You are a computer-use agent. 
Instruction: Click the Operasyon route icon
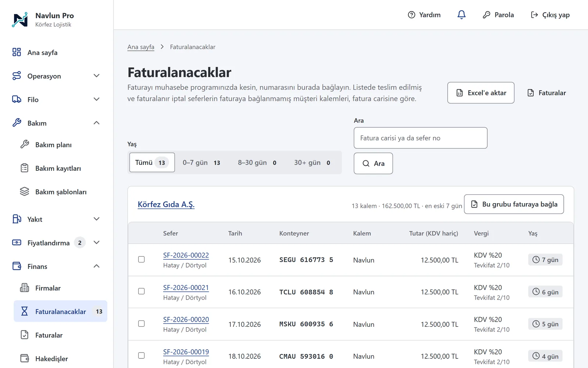[x=17, y=76]
